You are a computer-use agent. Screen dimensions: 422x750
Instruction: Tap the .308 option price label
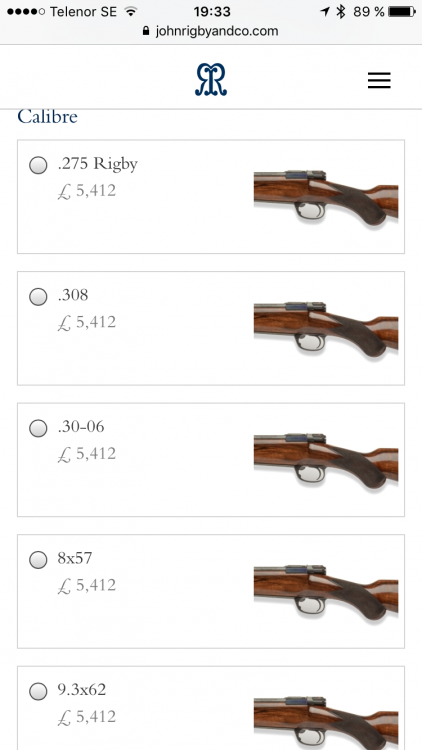click(87, 323)
